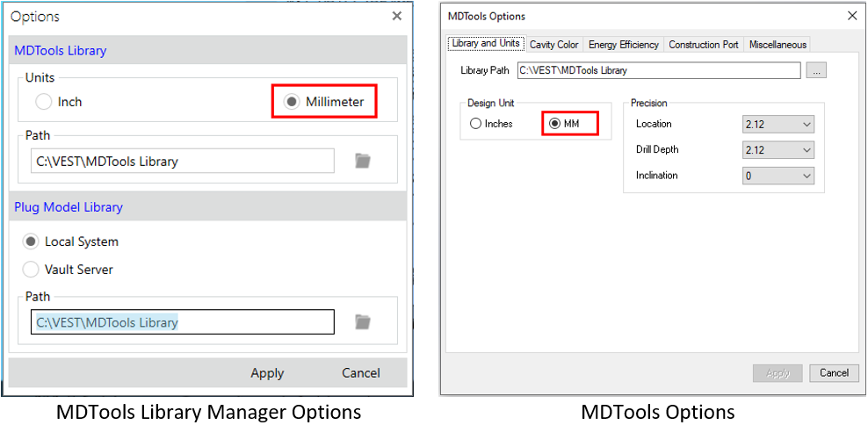The height and width of the screenshot is (425, 868).
Task: Switch to the Cavity Color tab
Action: coord(554,45)
